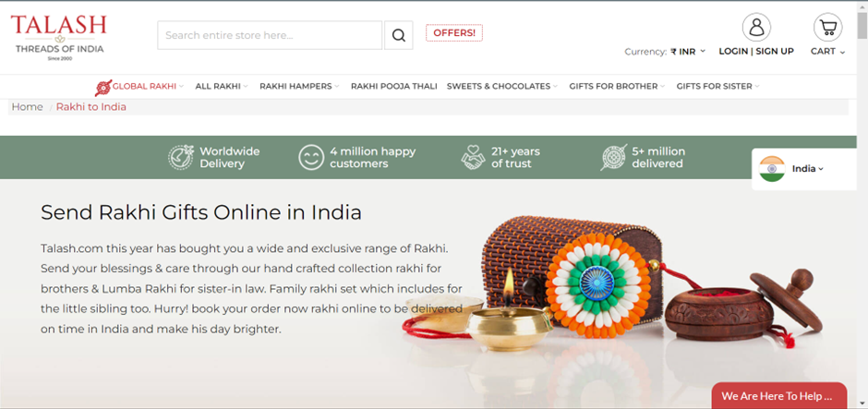Expand the India country selector
The image size is (868, 409).
tap(808, 169)
